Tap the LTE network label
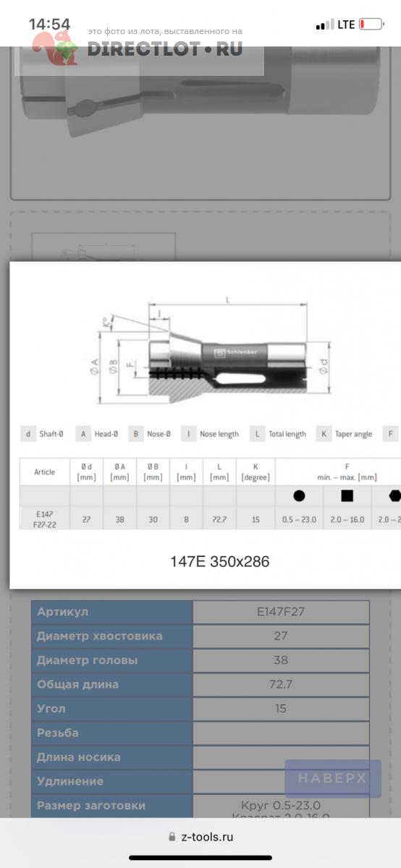Image resolution: width=401 pixels, height=868 pixels. pos(346,25)
